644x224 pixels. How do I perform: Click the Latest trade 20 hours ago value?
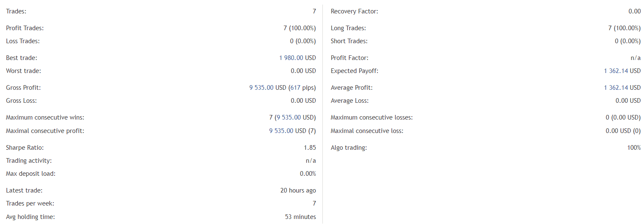coord(298,190)
